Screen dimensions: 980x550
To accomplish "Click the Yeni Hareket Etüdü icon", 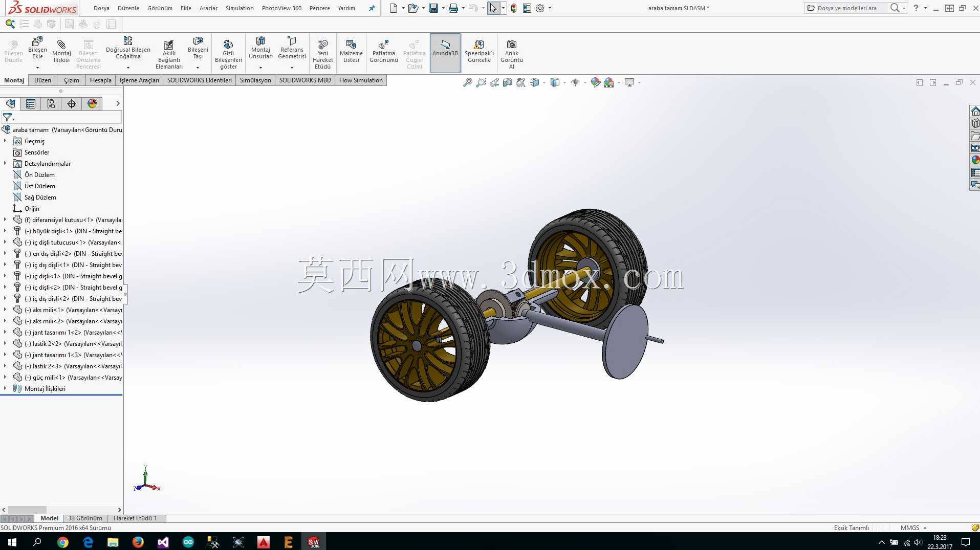I will [323, 45].
